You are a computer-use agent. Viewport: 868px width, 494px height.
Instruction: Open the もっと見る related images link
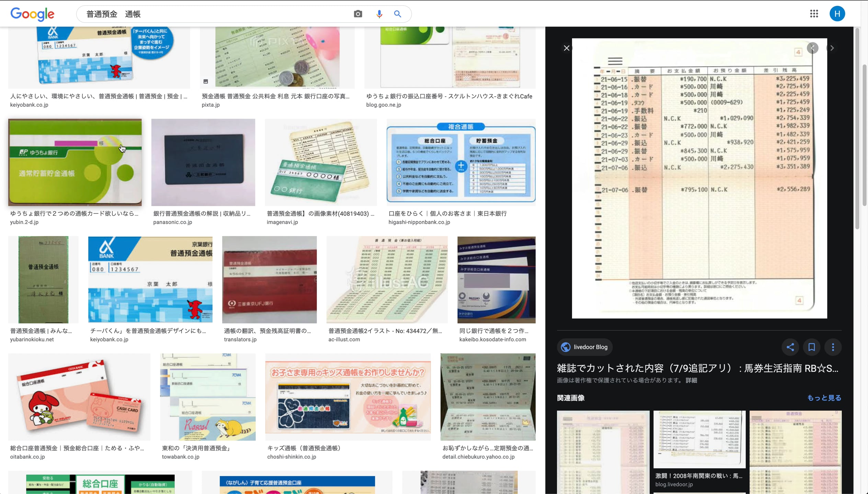click(x=824, y=398)
